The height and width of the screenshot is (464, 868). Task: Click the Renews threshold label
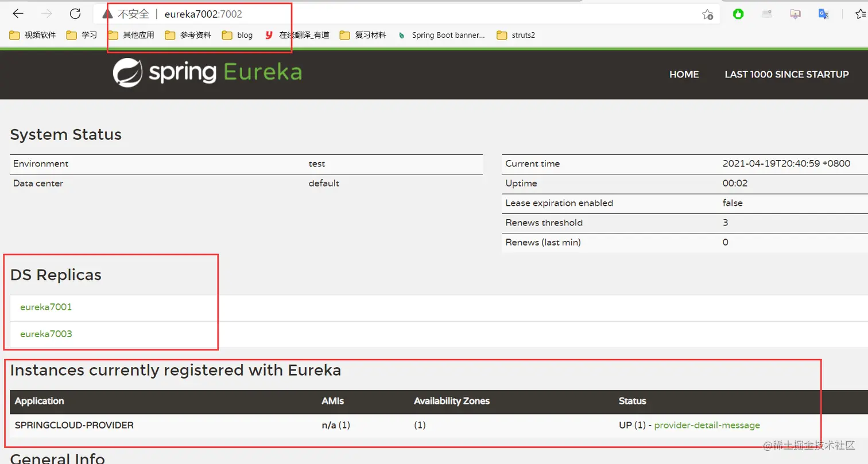tap(544, 223)
